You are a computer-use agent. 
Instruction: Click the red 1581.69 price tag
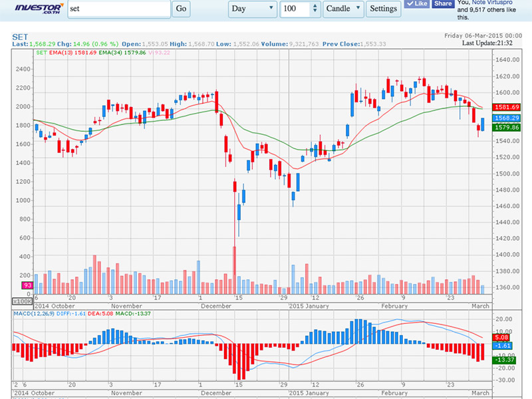tap(506, 107)
